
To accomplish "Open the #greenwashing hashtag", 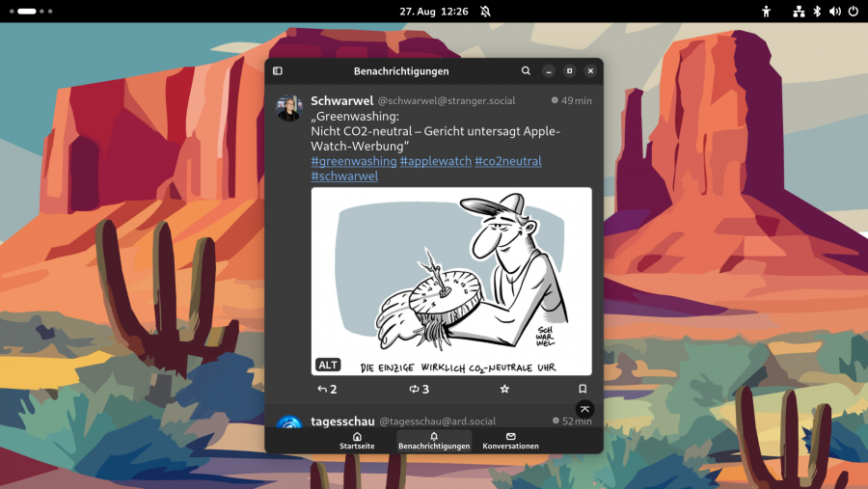I will tap(353, 161).
